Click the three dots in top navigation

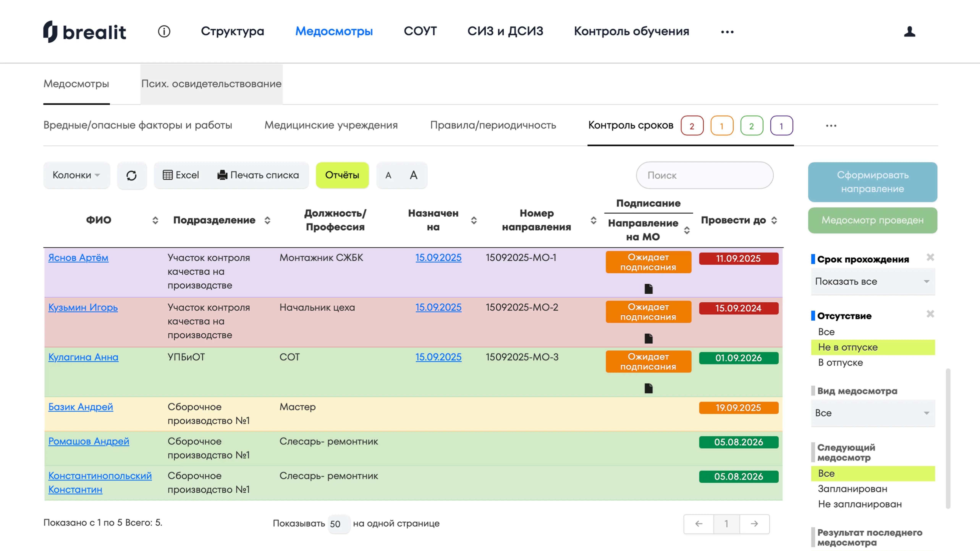coord(727,32)
